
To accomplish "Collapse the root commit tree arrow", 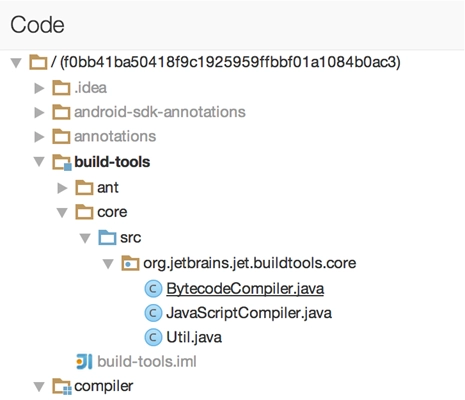I will pyautogui.click(x=16, y=63).
